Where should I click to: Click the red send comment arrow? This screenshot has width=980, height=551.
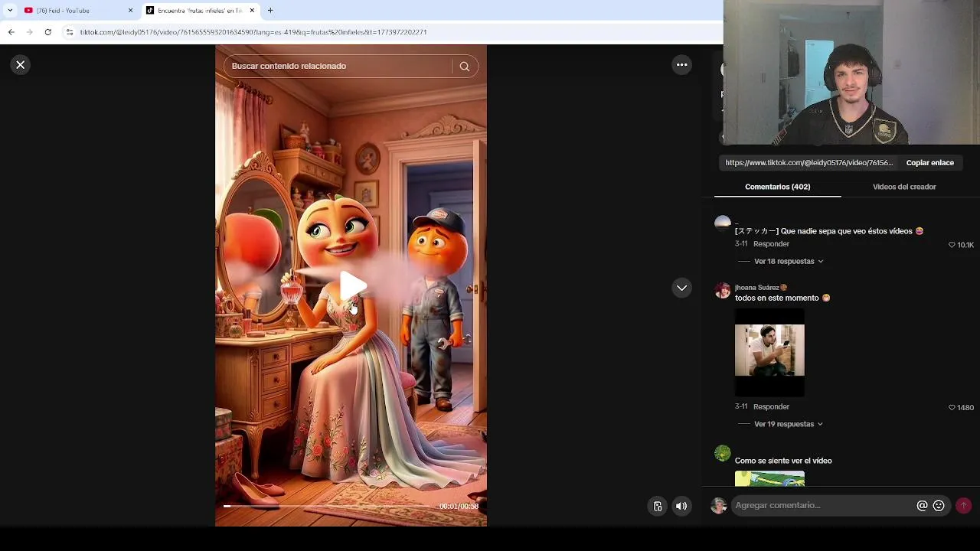pyautogui.click(x=963, y=505)
